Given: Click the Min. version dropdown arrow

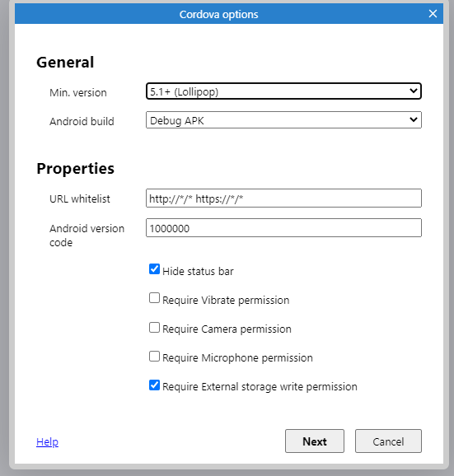Looking at the screenshot, I should pyautogui.click(x=414, y=91).
